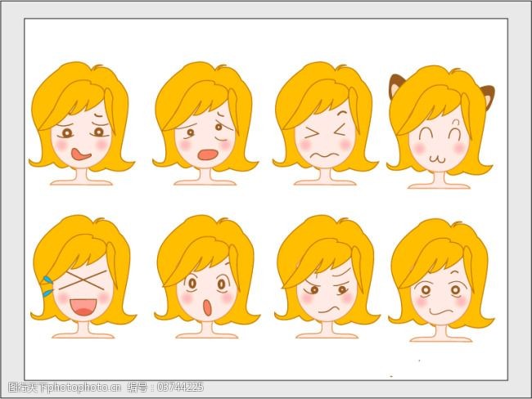Select the angry frowning face
The image size is (532, 399).
[327, 276]
